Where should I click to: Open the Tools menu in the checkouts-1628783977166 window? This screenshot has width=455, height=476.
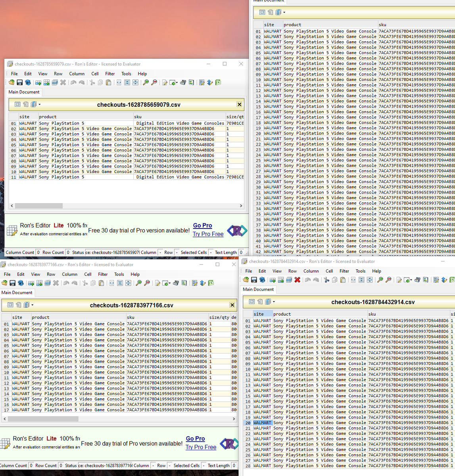(x=119, y=274)
